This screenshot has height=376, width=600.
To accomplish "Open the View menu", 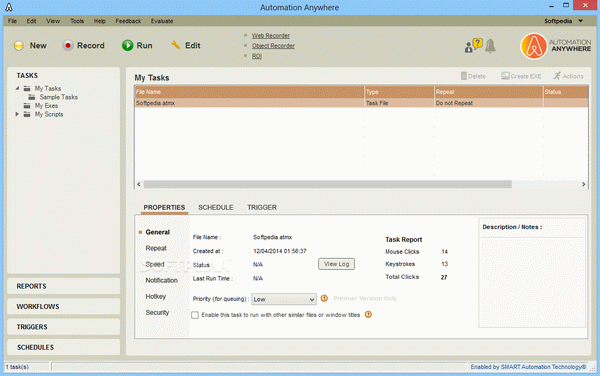I will pos(53,21).
